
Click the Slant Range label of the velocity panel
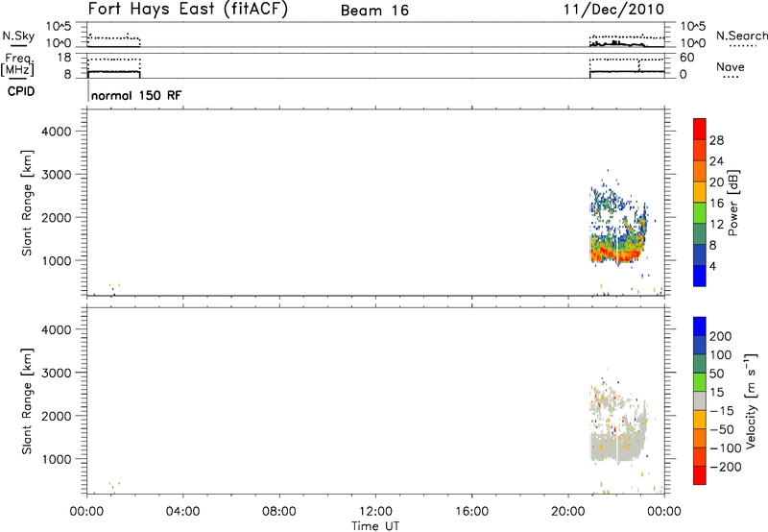[x=27, y=401]
